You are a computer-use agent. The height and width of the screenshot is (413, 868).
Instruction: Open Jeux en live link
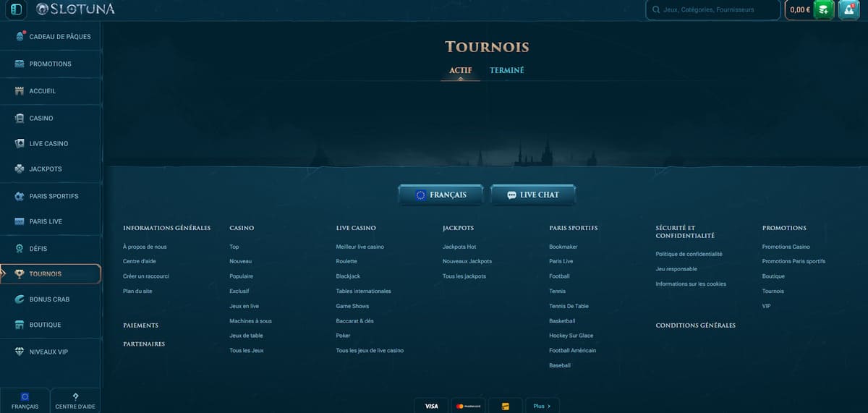coord(244,306)
